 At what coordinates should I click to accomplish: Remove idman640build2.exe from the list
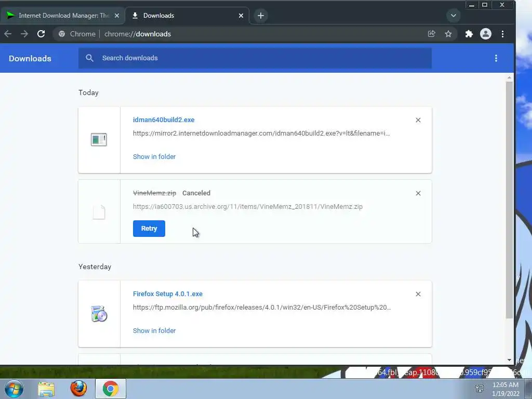(x=418, y=120)
